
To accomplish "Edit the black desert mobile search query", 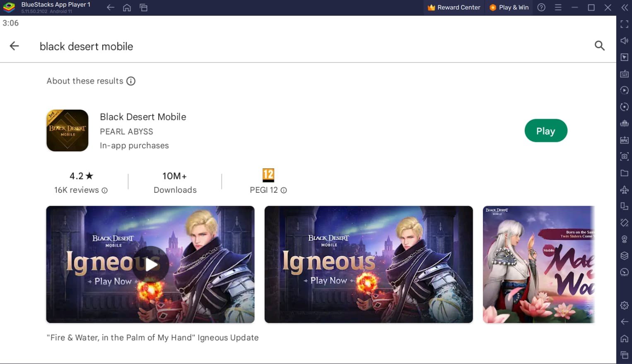I will click(x=86, y=46).
